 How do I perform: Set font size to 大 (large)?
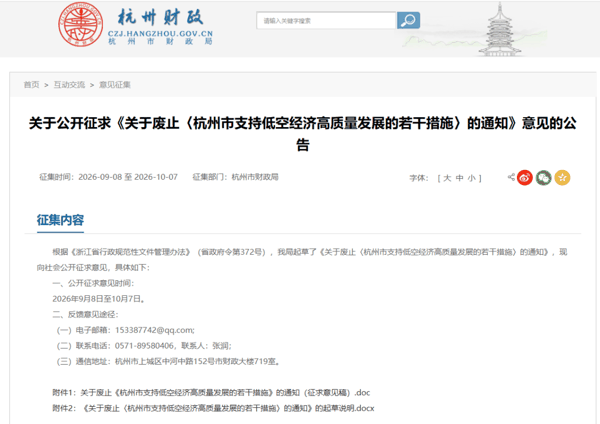pyautogui.click(x=447, y=178)
